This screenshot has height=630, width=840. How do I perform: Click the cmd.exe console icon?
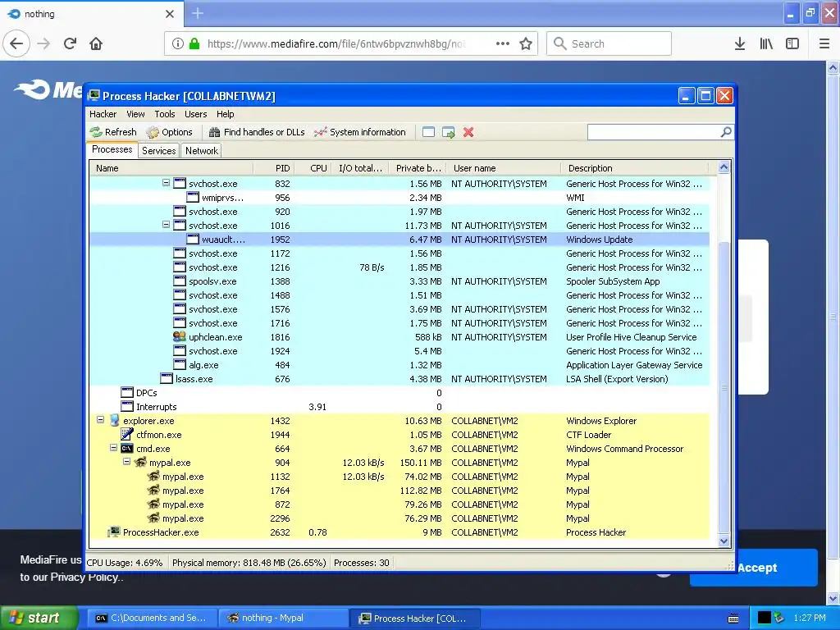[127, 449]
